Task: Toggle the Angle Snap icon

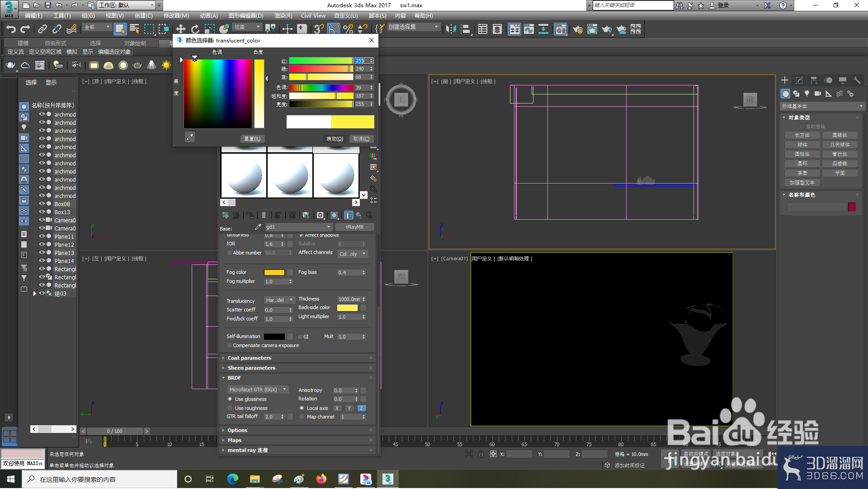Action: [334, 29]
